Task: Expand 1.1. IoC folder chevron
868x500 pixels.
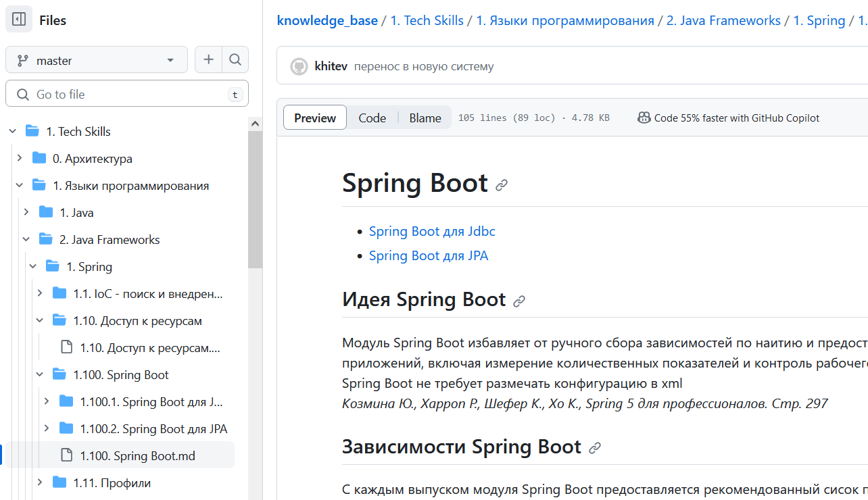Action: (39, 293)
